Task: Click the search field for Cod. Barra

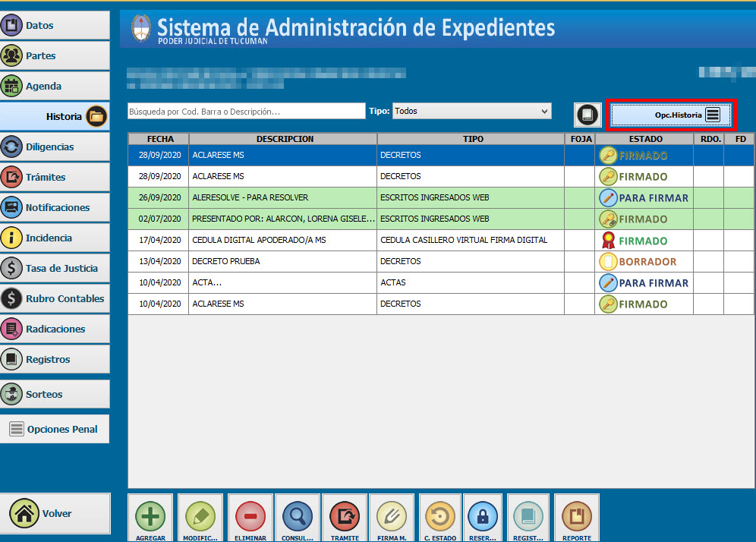Action: pos(247,111)
